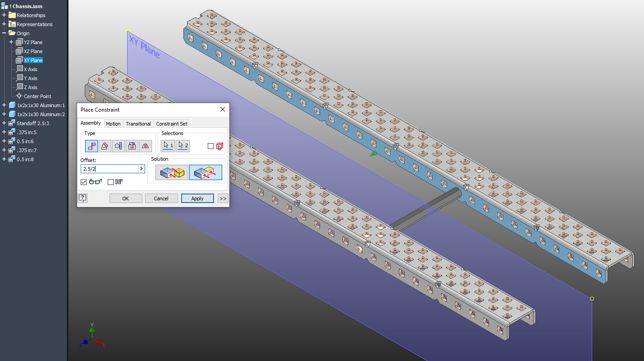Screen dimensions: 644x361
Task: Select XZ Plane in the browser tree
Action: [x=33, y=51]
